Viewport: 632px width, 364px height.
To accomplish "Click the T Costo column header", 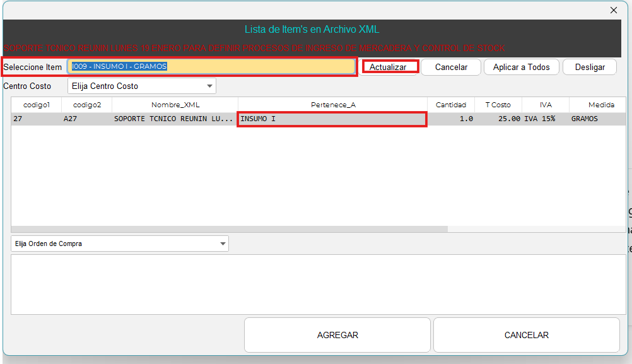I will click(498, 105).
